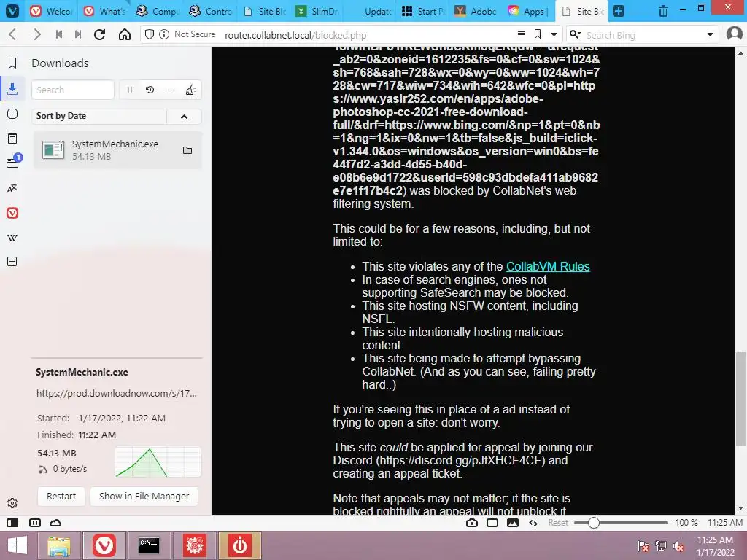Viewport: 747px width, 560px height.
Task: Open the content blocker shield icon
Action: click(150, 34)
